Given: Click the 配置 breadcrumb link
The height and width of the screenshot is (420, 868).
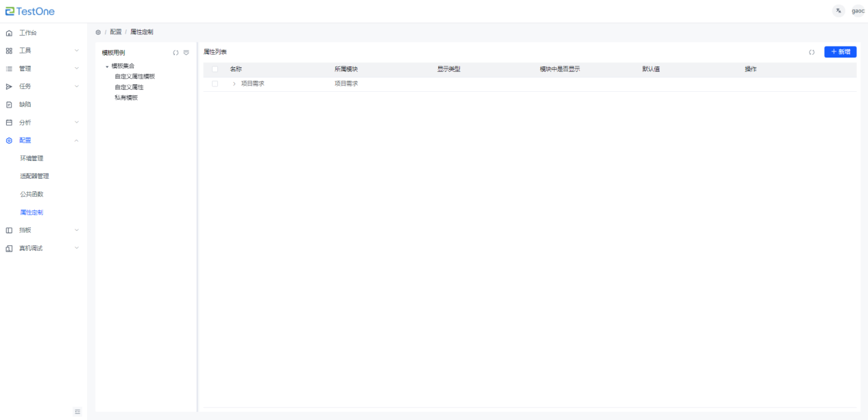Looking at the screenshot, I should [116, 32].
